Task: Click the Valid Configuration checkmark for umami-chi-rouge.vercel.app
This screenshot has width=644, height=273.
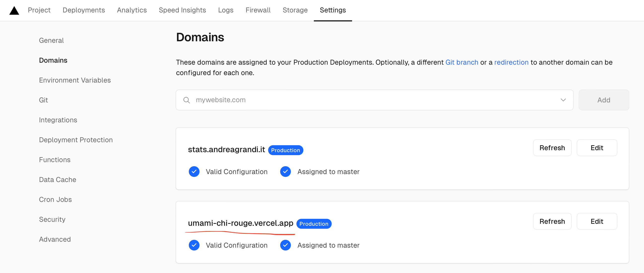Action: pos(194,245)
